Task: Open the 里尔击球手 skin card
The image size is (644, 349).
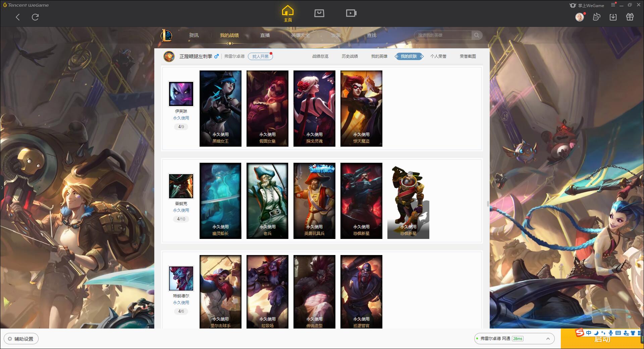Action: click(x=220, y=292)
